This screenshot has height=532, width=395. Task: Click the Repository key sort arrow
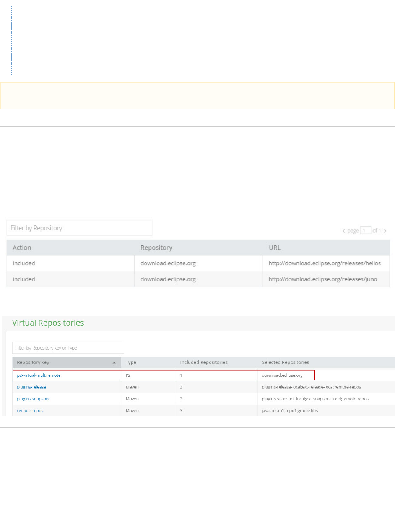click(x=114, y=363)
